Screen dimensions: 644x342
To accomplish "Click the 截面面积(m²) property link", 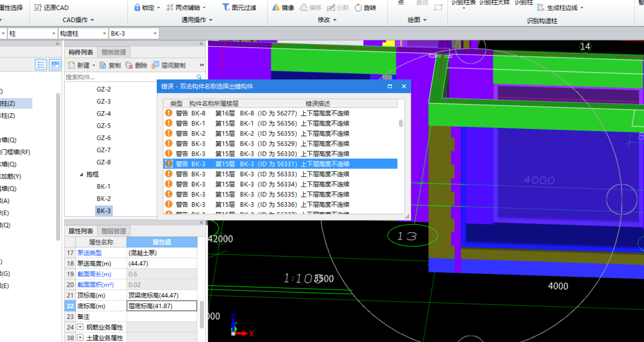I will pos(96,284).
